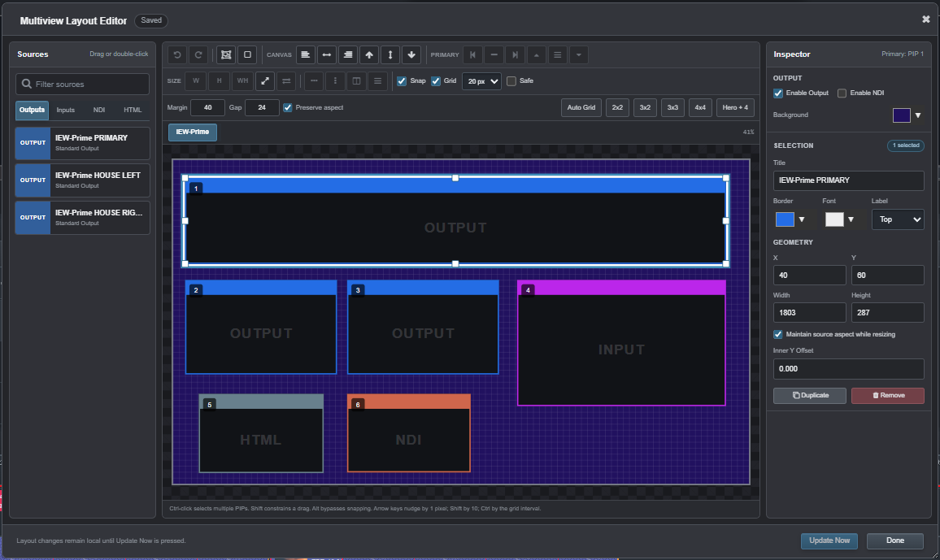Select PIP 4 INPUT on canvas

click(621, 343)
